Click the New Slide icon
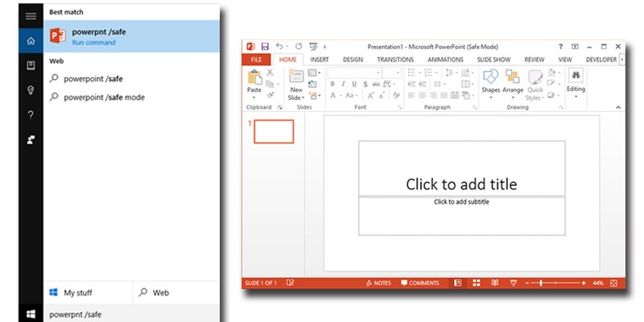This screenshot has height=322, width=644. click(296, 77)
